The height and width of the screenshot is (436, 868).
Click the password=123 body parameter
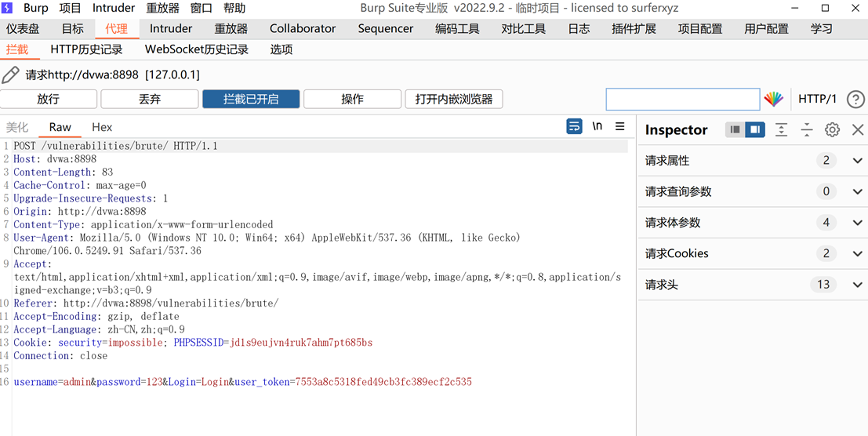pyautogui.click(x=129, y=382)
